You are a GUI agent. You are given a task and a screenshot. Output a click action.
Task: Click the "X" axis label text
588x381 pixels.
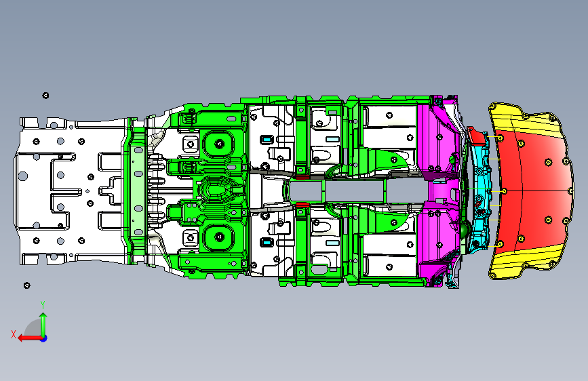14,334
